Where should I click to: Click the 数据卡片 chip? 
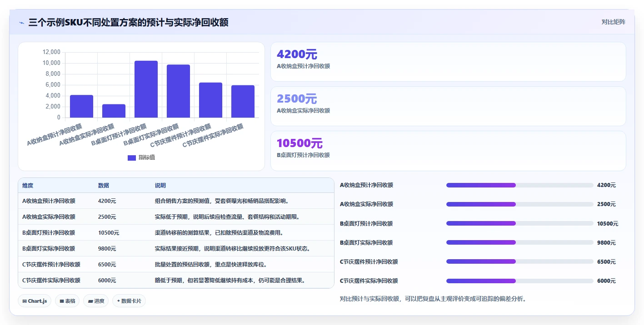(x=129, y=301)
